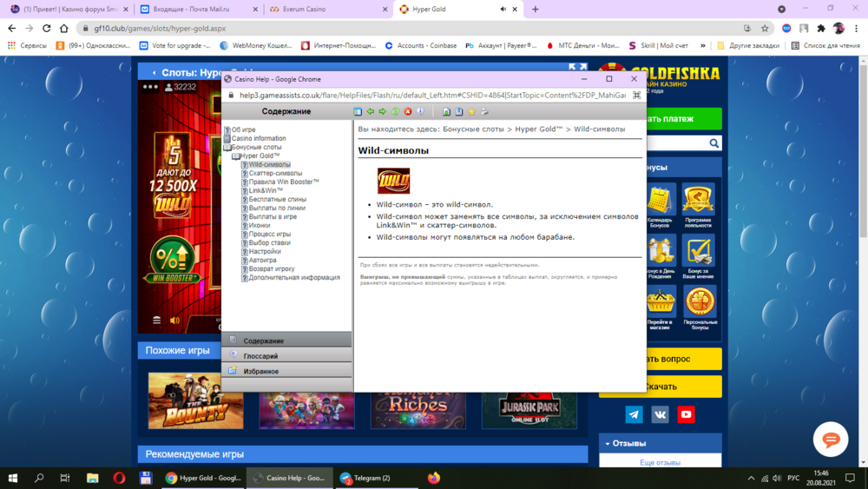The height and width of the screenshot is (489, 868).
Task: Open the game's three-dots menu icon
Action: coord(150,87)
